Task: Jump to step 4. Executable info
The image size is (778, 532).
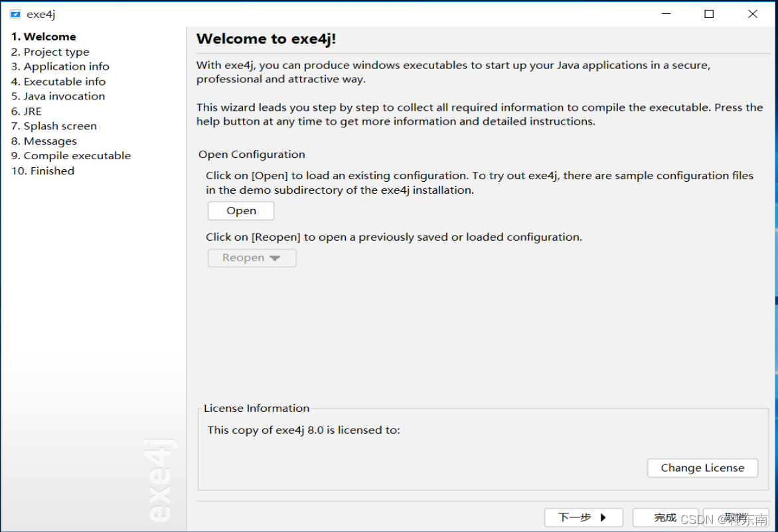Action: pos(58,82)
